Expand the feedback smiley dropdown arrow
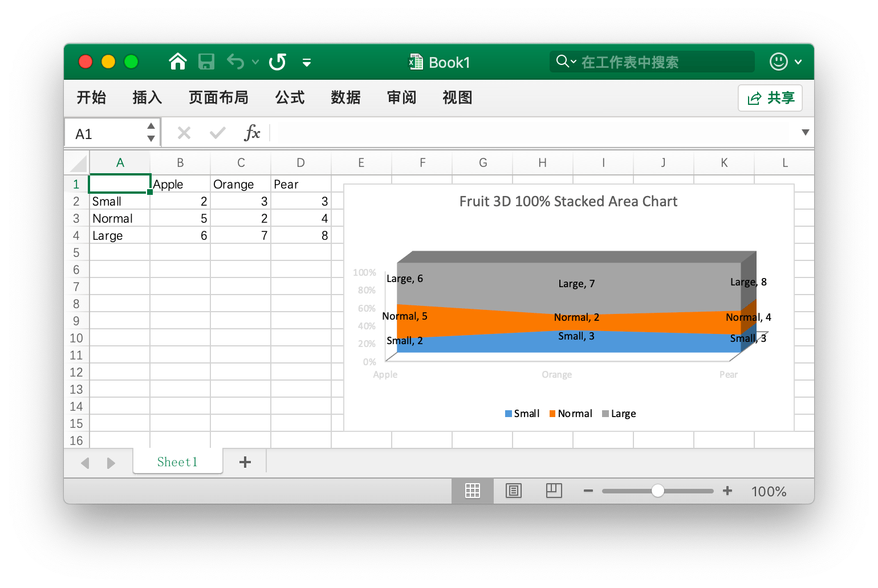 click(x=798, y=62)
